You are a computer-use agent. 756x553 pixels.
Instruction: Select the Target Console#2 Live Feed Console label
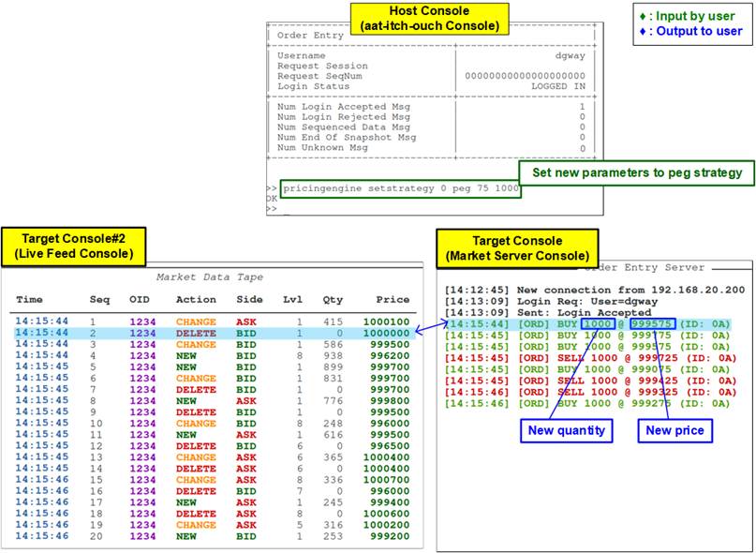click(x=71, y=247)
